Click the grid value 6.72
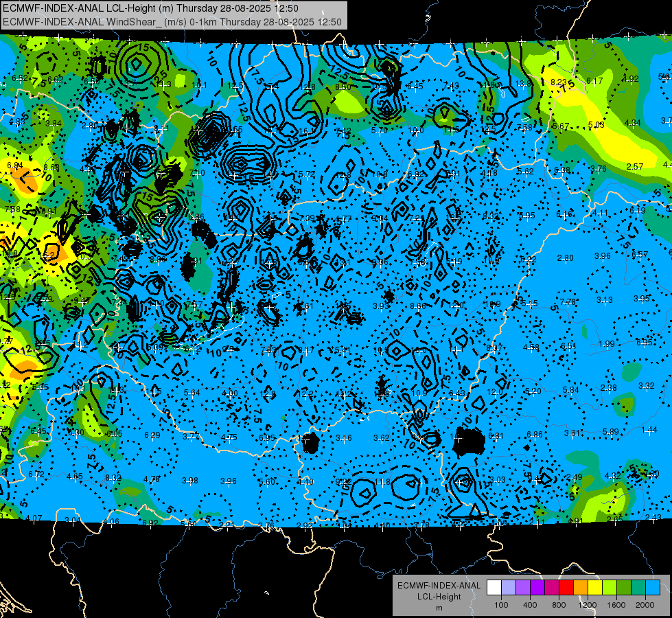 (36, 474)
